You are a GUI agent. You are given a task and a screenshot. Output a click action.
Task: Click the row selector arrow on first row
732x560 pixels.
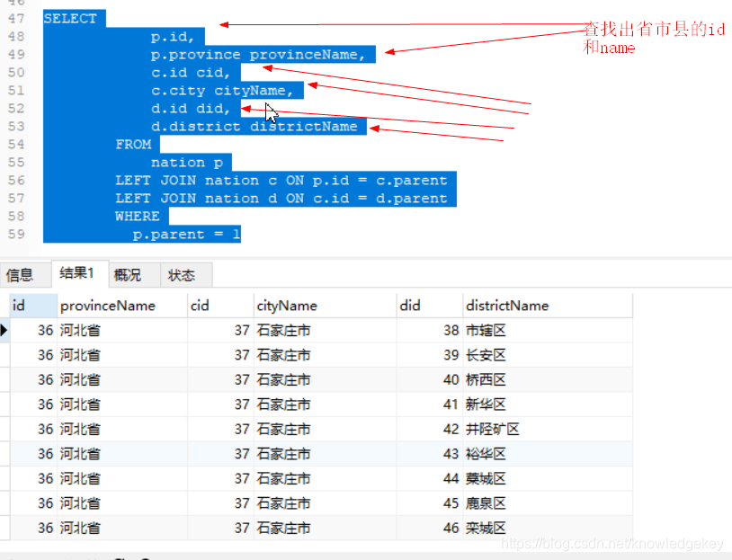[x=5, y=330]
